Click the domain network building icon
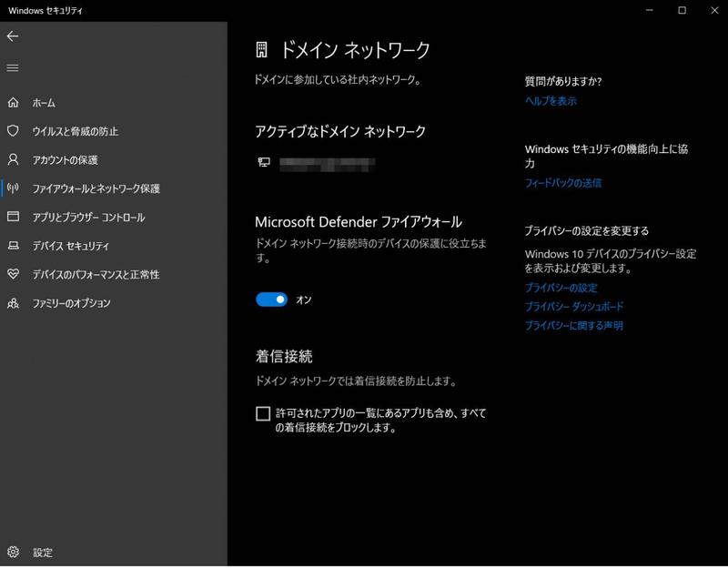 pos(261,49)
